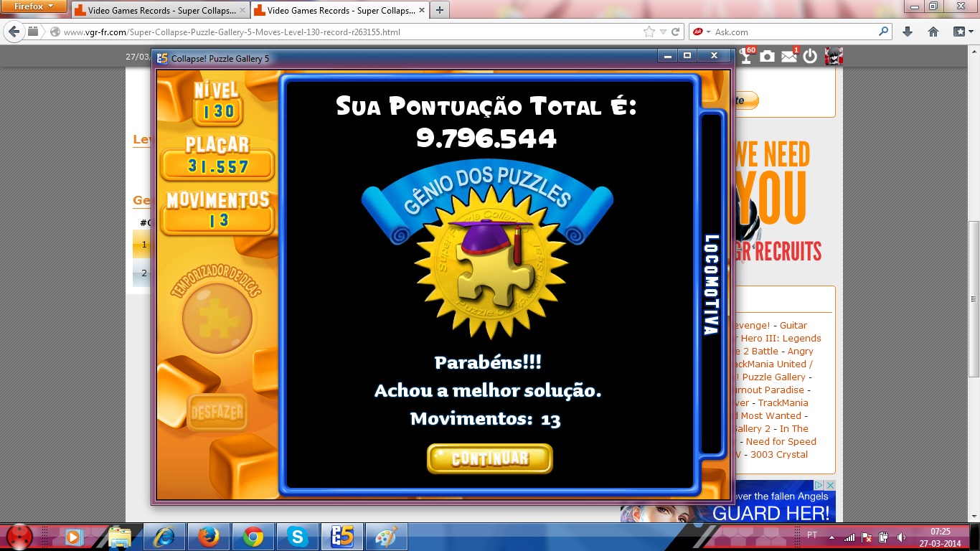Open the Ask.com search engine dropdown
980x551 pixels.
[702, 32]
